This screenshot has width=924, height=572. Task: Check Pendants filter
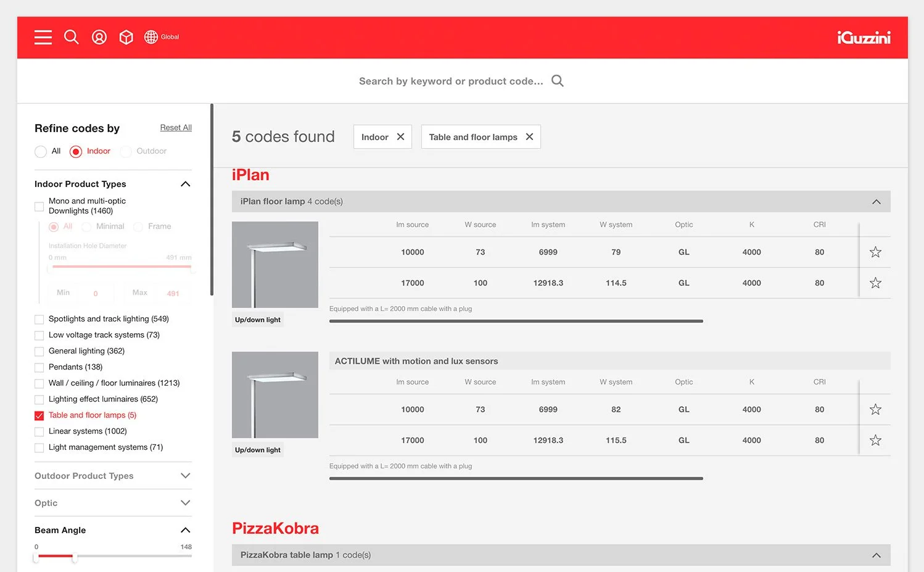tap(39, 367)
